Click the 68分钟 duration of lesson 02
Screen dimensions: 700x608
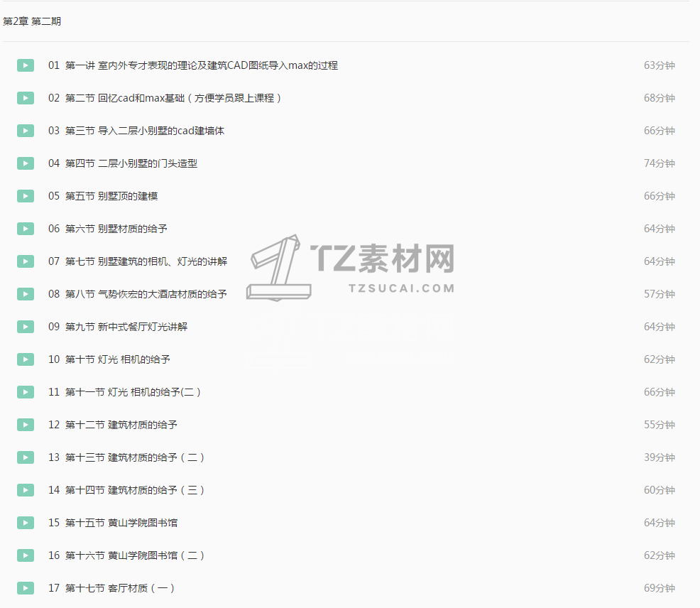[659, 98]
